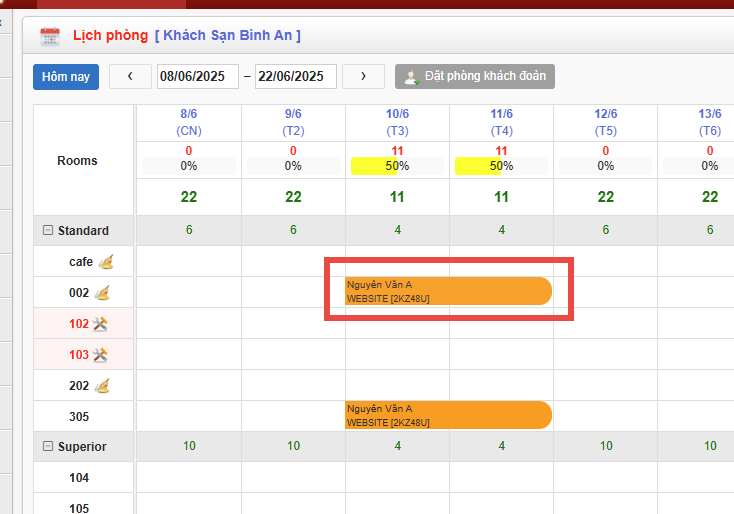This screenshot has width=734, height=514.
Task: Go to previous date range arrow
Action: tap(130, 76)
